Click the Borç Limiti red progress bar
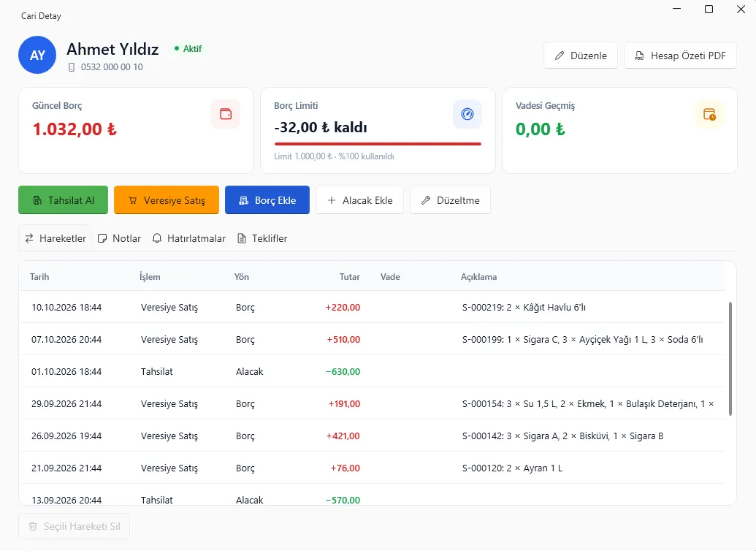 pyautogui.click(x=378, y=144)
